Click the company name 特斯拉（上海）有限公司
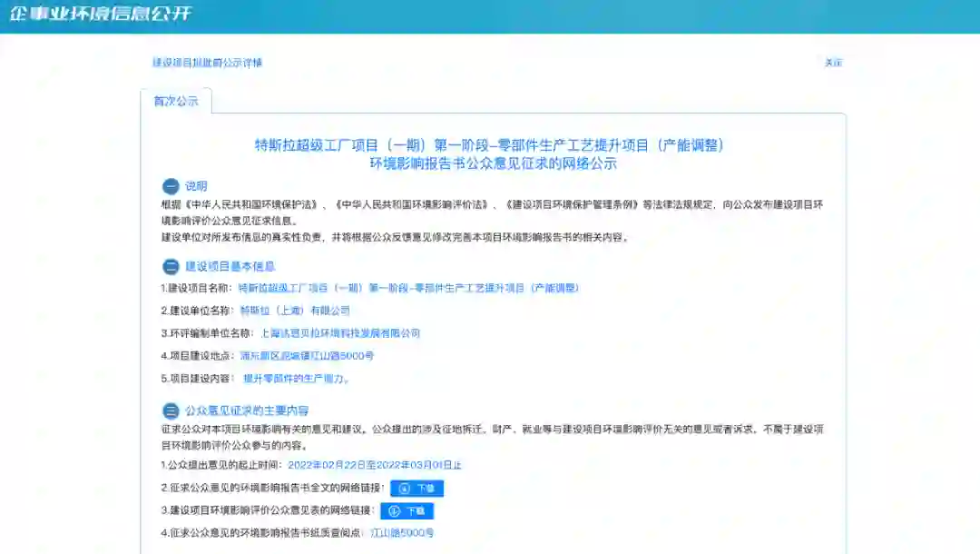 (295, 311)
